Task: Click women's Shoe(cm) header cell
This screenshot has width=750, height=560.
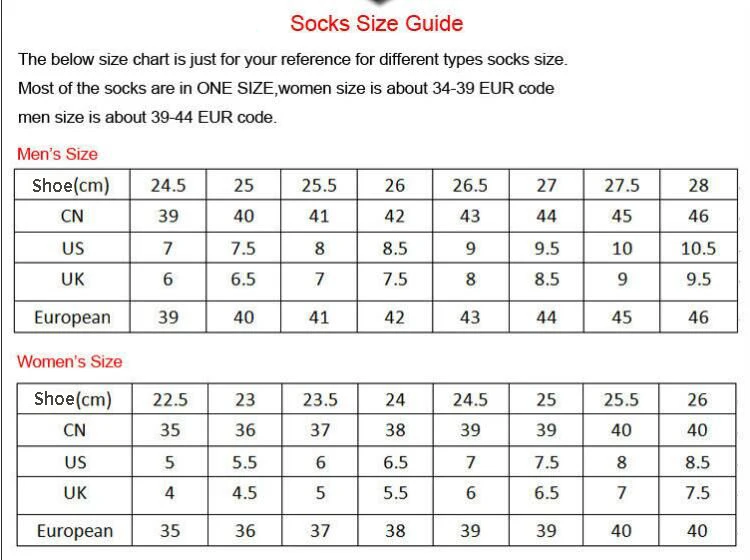Action: click(74, 399)
